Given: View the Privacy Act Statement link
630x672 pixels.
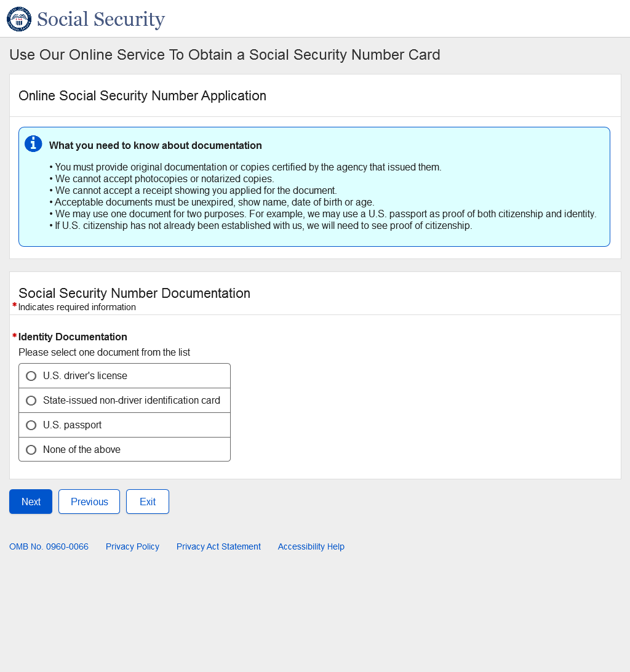Looking at the screenshot, I should click(x=218, y=546).
